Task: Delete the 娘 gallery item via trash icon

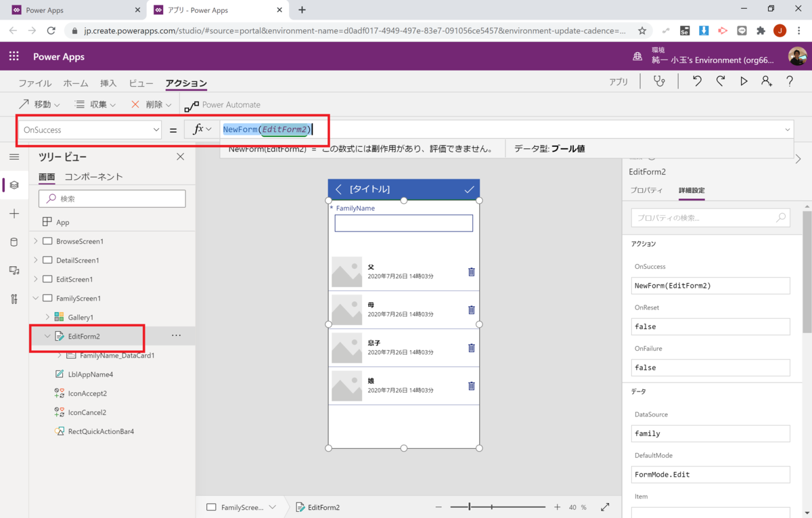Action: coord(472,386)
